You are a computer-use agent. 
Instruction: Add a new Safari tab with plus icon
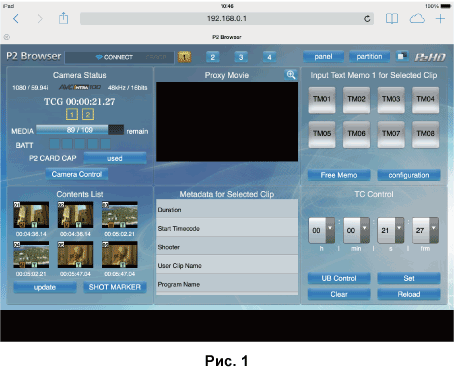pos(440,19)
